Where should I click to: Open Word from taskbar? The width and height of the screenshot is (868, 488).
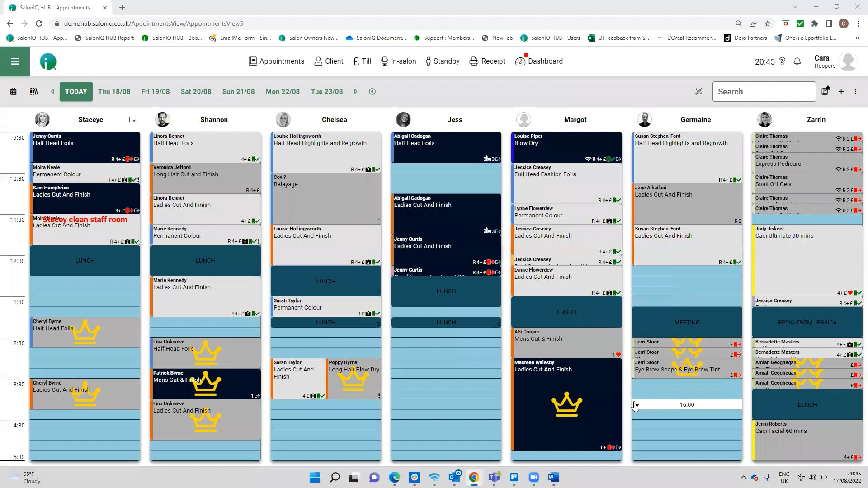tap(553, 477)
